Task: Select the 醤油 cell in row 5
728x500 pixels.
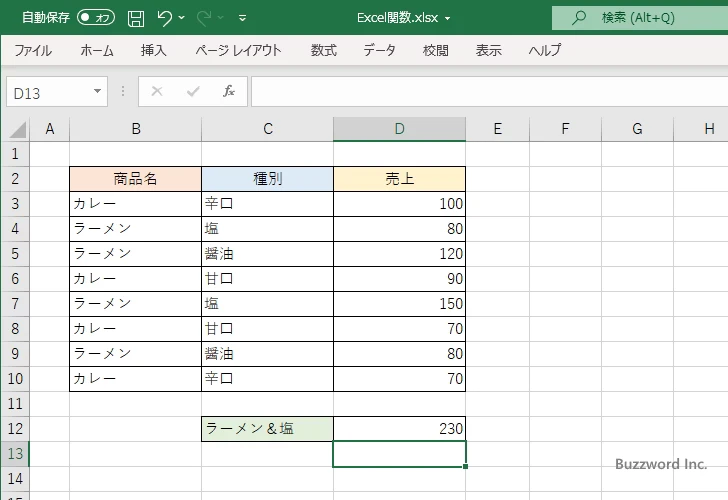Action: click(x=267, y=254)
